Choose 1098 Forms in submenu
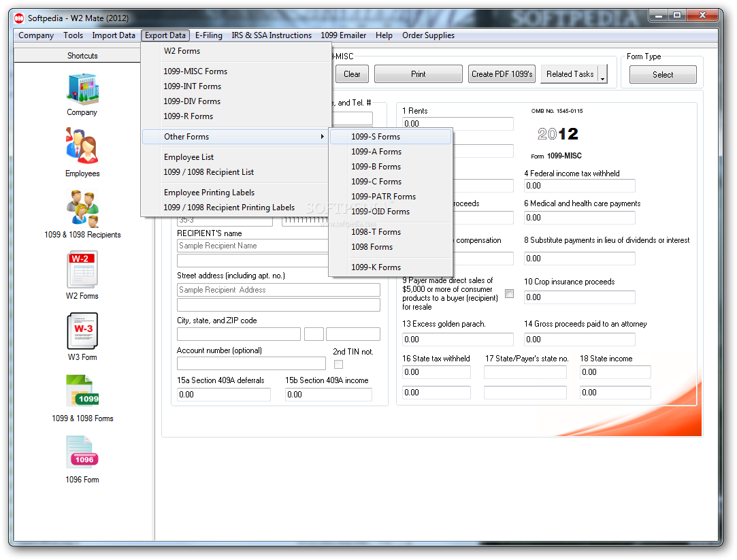This screenshot has width=737, height=560. coord(391,247)
